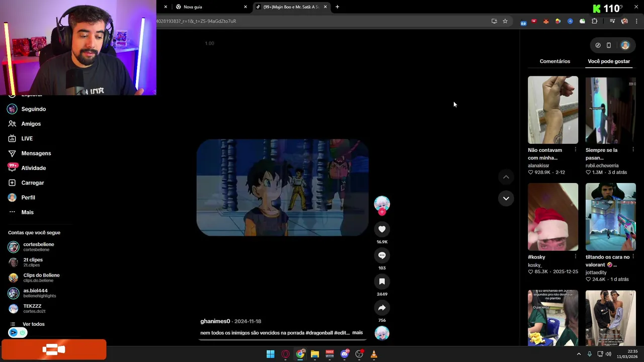Open browser media controls icon
The width and height of the screenshot is (644, 362).
[612, 21]
